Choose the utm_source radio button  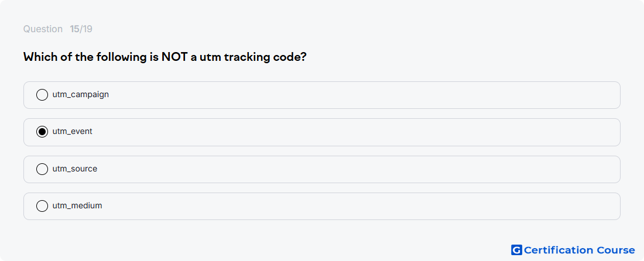tap(42, 169)
